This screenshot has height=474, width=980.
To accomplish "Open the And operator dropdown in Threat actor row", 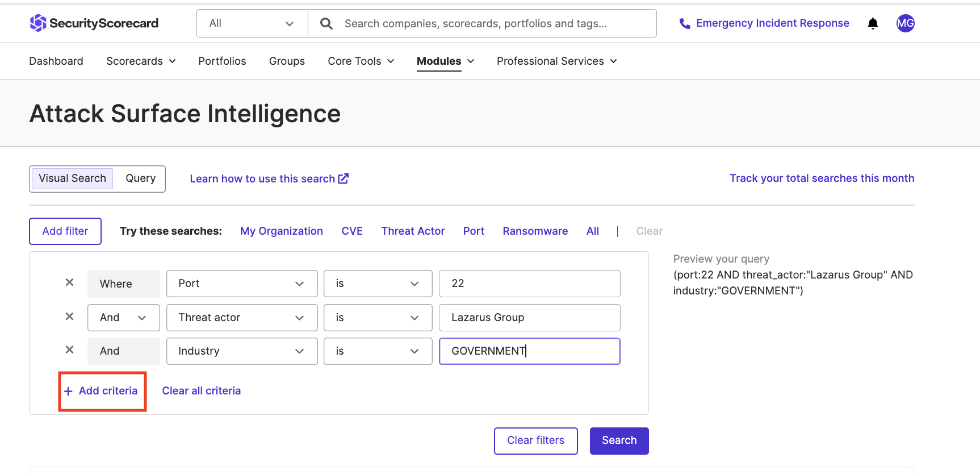I will [x=124, y=318].
